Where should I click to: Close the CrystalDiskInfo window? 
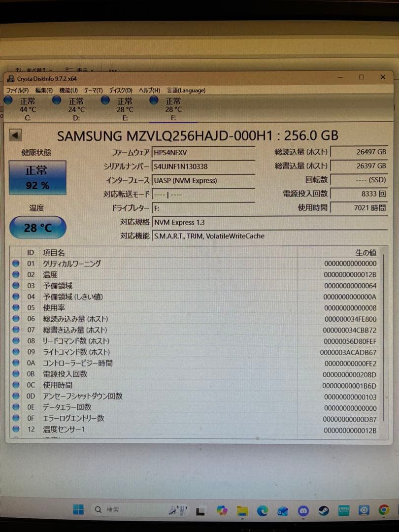click(x=383, y=77)
